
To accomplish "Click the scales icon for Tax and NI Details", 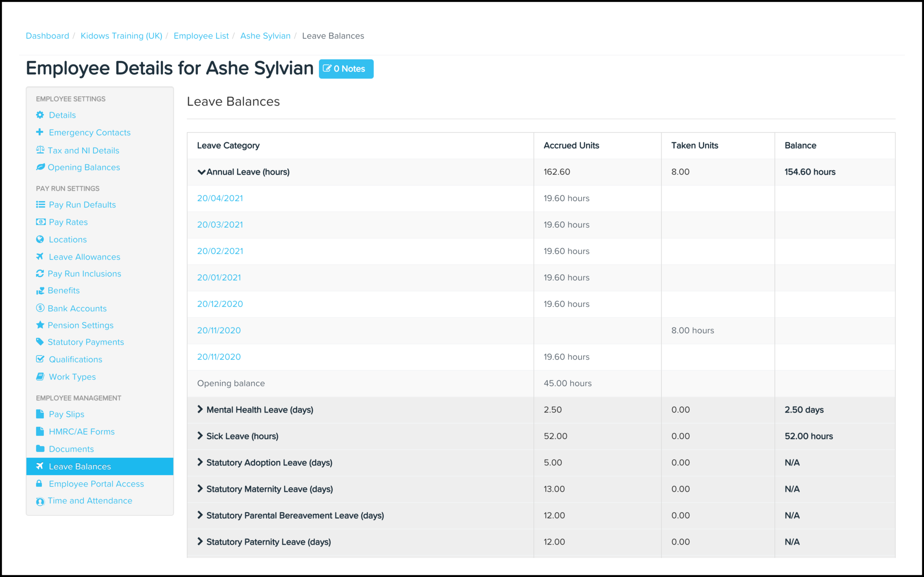I will [40, 150].
